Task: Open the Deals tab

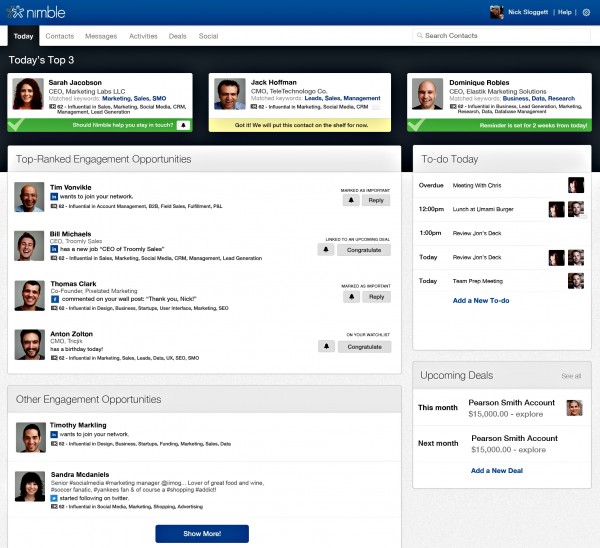Action: 178,36
